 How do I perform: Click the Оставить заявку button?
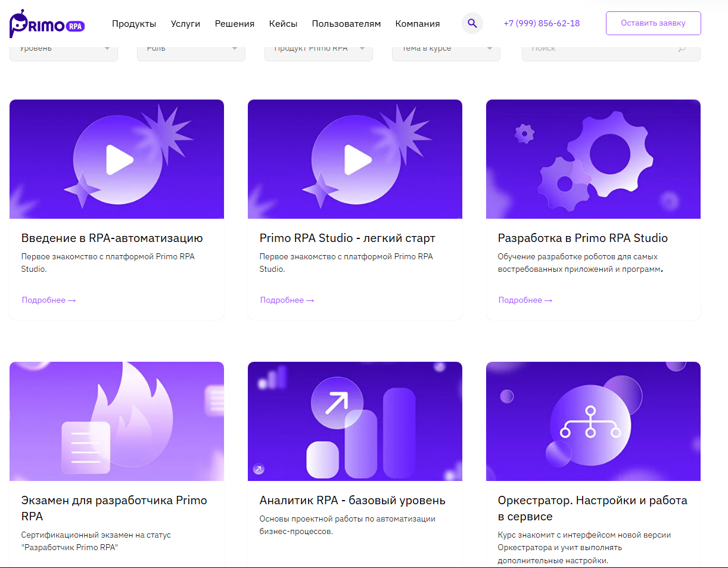pos(654,23)
